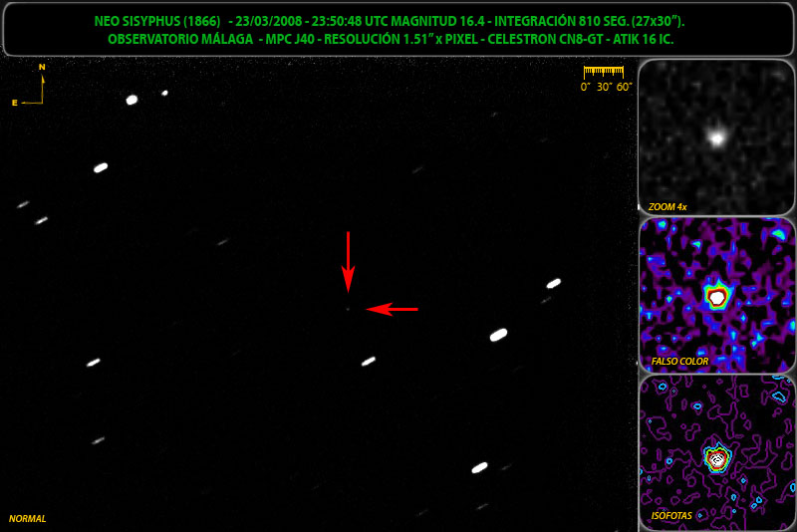The height and width of the screenshot is (532, 797).
Task: Click 'RESOLUCIÓN 1.51" x PIXEL' text
Action: [401, 39]
